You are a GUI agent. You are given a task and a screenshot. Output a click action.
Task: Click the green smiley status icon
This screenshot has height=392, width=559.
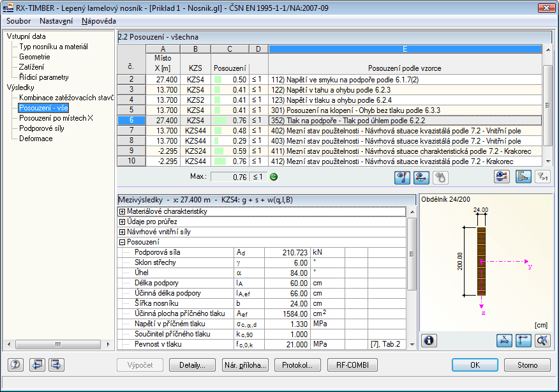coord(274,177)
